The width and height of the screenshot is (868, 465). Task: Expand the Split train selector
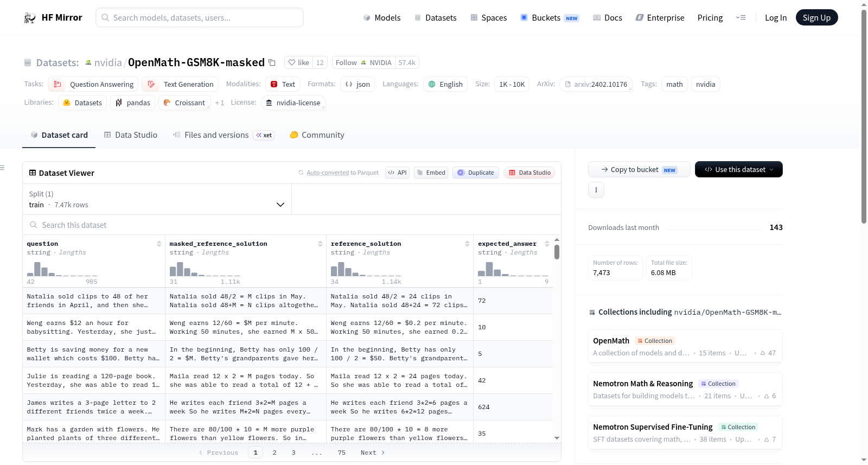157,199
